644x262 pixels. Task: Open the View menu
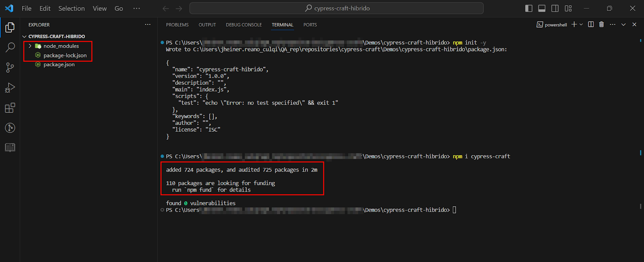point(99,8)
